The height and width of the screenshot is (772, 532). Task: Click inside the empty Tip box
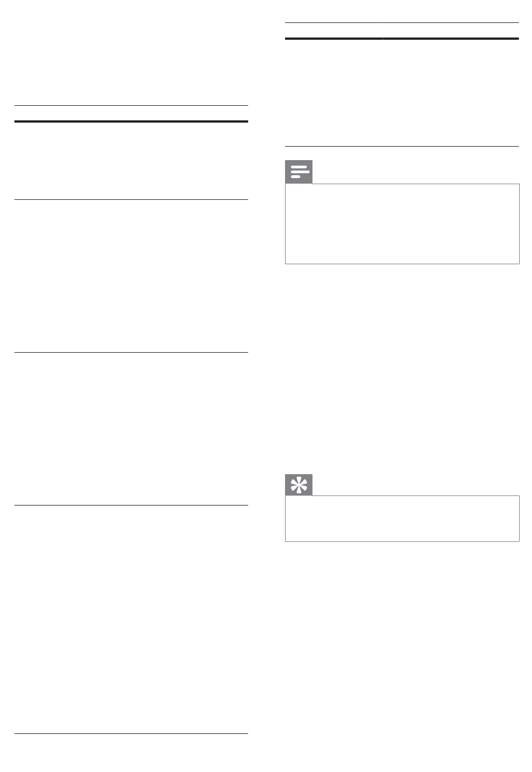(x=402, y=518)
